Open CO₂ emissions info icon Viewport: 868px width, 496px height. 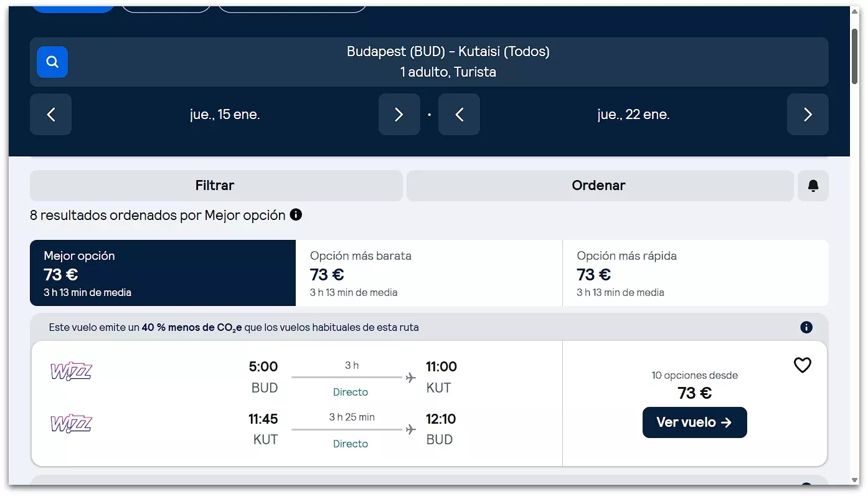(806, 327)
